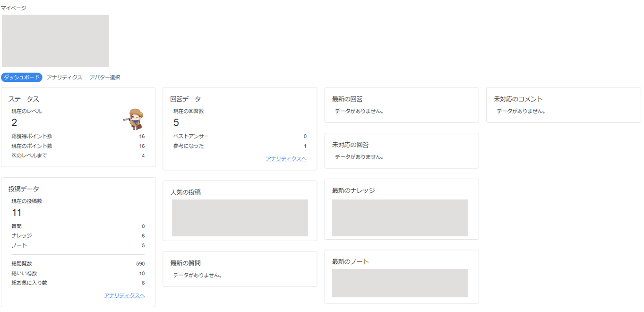Follow アナリティクスへ link in 回答データ card
This screenshot has width=644, height=312.
coord(286,159)
